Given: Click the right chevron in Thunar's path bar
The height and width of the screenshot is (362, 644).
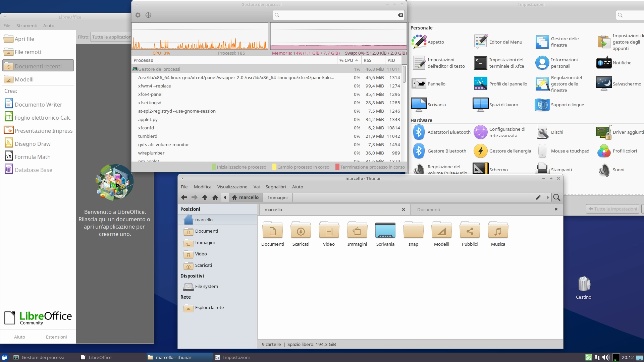Looking at the screenshot, I should [547, 198].
